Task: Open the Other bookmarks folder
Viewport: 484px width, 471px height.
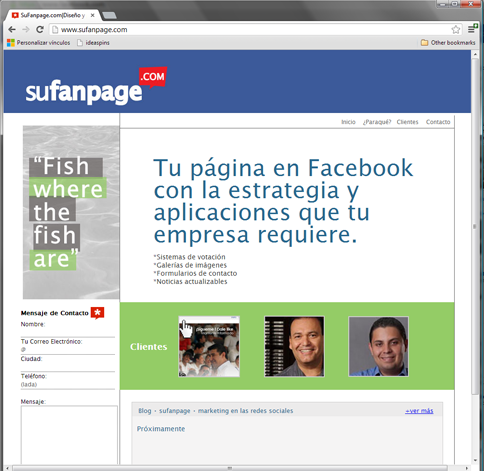Action: coord(448,43)
